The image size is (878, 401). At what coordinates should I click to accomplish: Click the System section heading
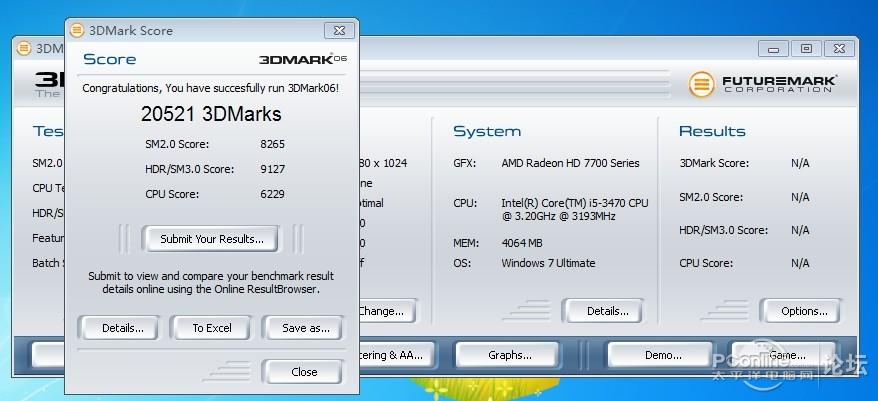(487, 132)
